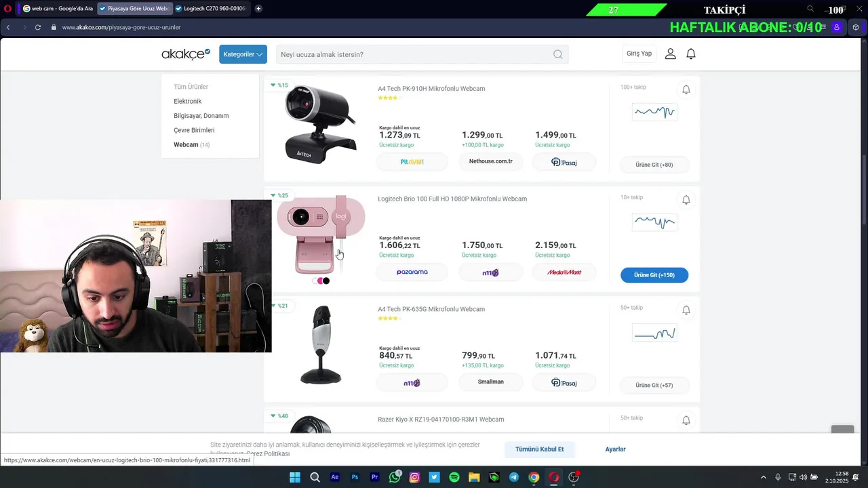Switch to the 'Piyasaya Göre Ucuz' tab

tap(134, 9)
